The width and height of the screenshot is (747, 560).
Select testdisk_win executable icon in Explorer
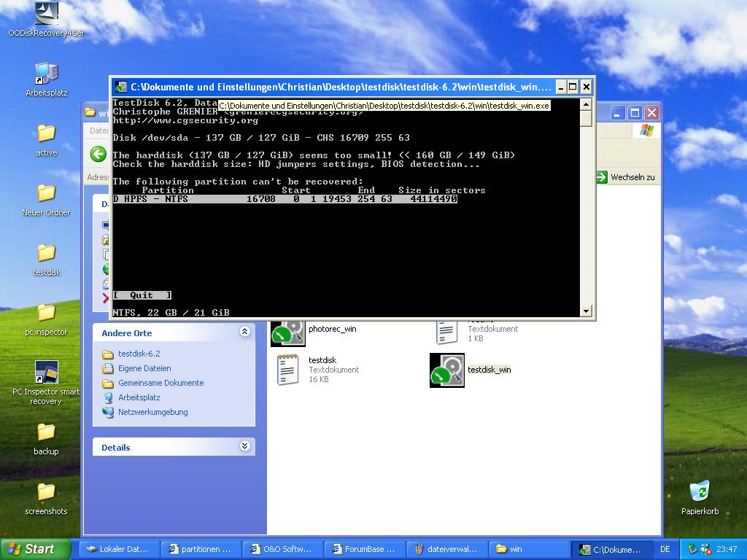coord(447,370)
